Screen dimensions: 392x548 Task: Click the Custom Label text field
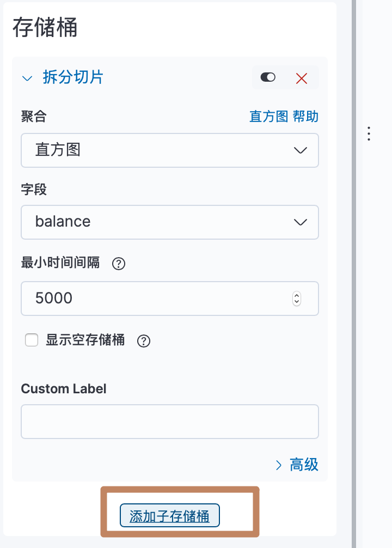169,421
